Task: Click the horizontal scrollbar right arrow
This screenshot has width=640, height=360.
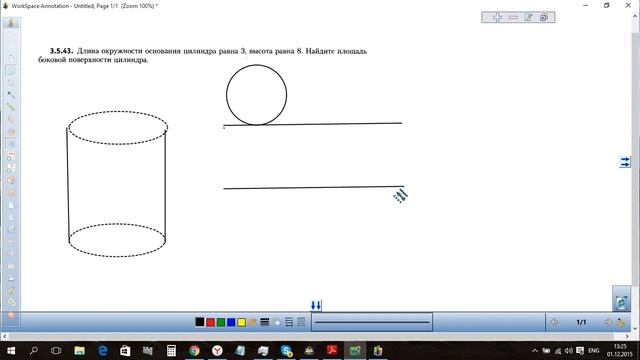Action: (627, 336)
